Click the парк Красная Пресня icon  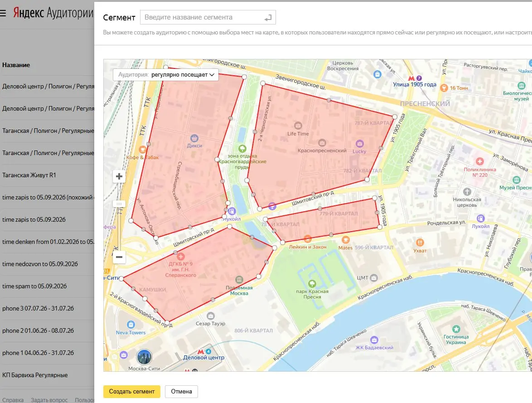click(x=312, y=283)
